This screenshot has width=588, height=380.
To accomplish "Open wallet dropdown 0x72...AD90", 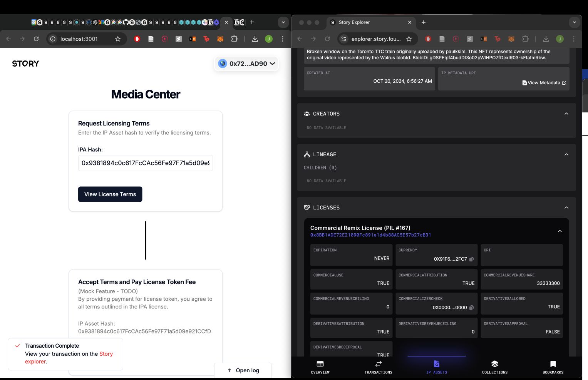I will [246, 64].
